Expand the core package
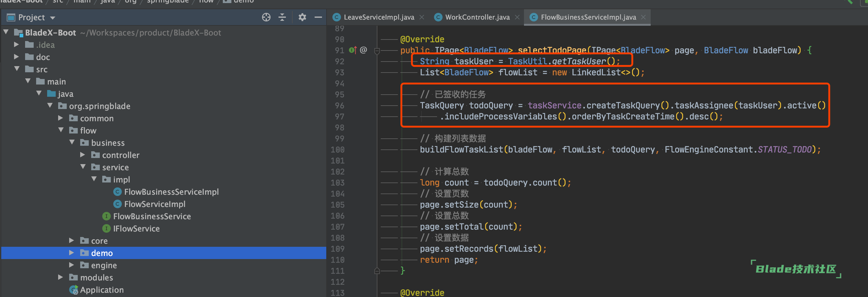This screenshot has width=868, height=297. pyautogui.click(x=71, y=240)
